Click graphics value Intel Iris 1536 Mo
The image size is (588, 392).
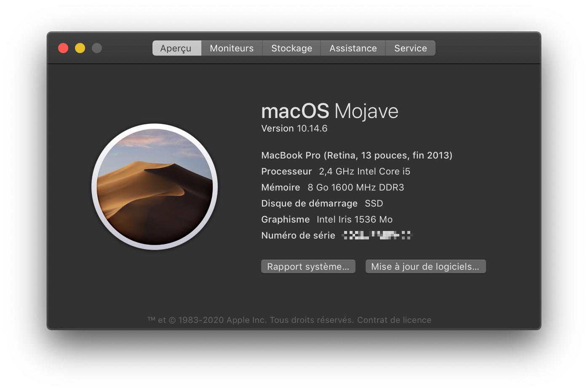click(355, 220)
